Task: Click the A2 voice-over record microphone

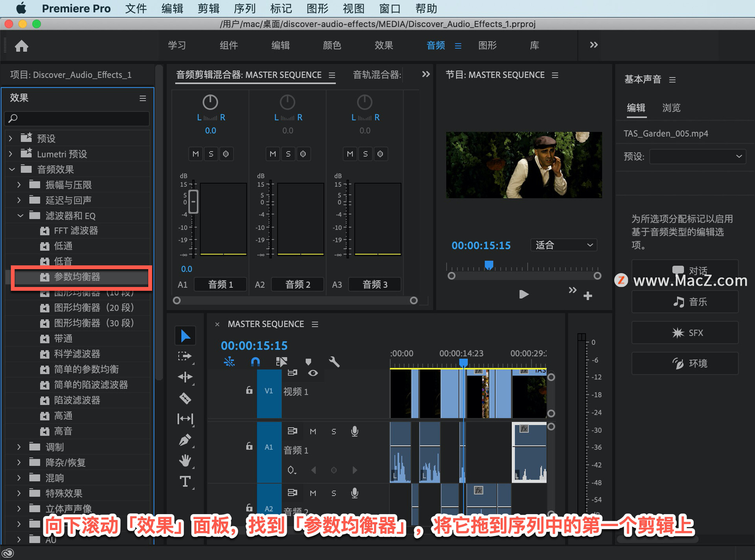Action: 355,493
